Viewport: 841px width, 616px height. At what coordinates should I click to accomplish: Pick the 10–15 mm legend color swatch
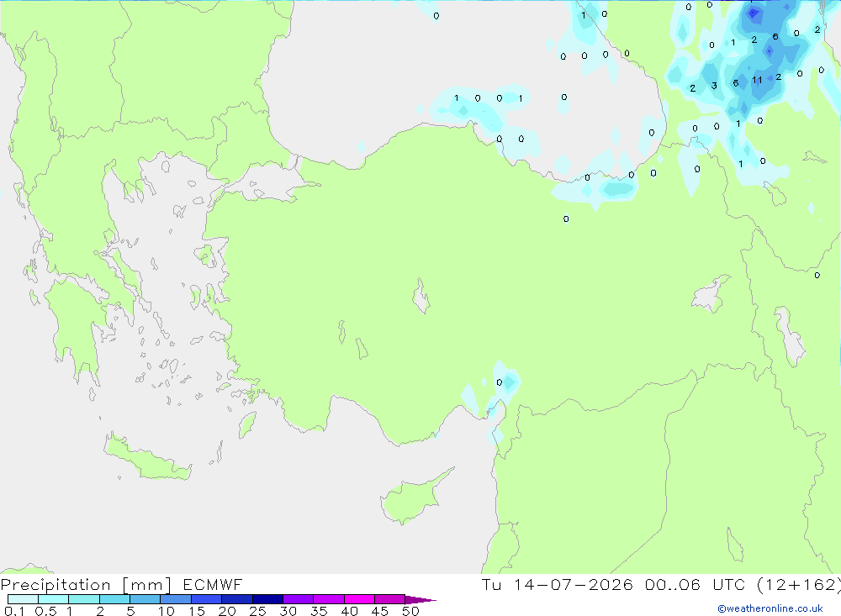[x=176, y=599]
